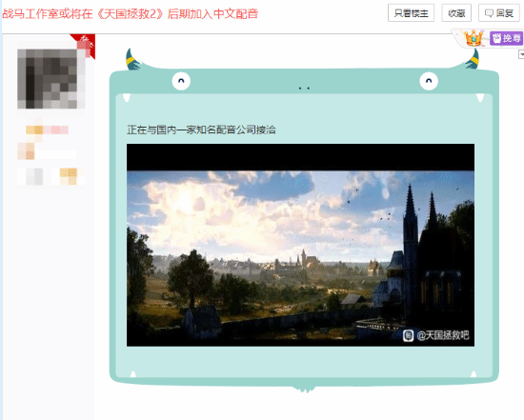Open the 战马工作室 thread title link
The width and height of the screenshot is (524, 420).
coord(130,13)
